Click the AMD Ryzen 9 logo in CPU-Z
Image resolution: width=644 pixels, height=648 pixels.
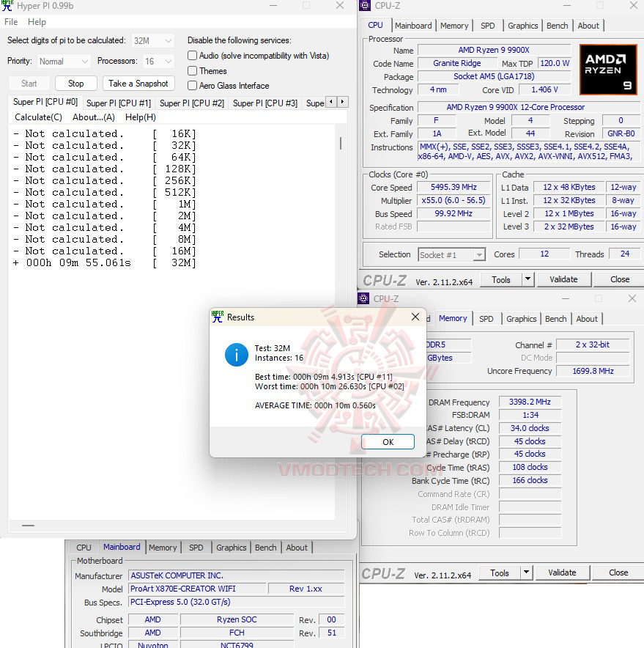click(x=608, y=70)
